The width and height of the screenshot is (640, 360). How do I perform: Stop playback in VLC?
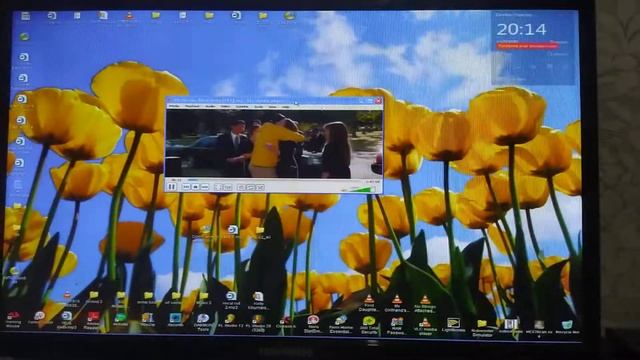click(196, 187)
